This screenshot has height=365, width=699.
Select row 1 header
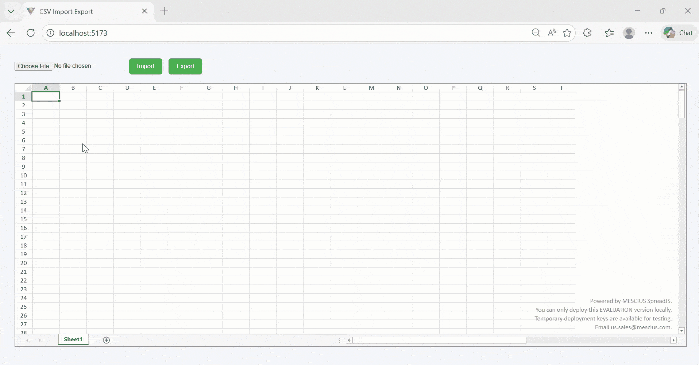coord(24,97)
